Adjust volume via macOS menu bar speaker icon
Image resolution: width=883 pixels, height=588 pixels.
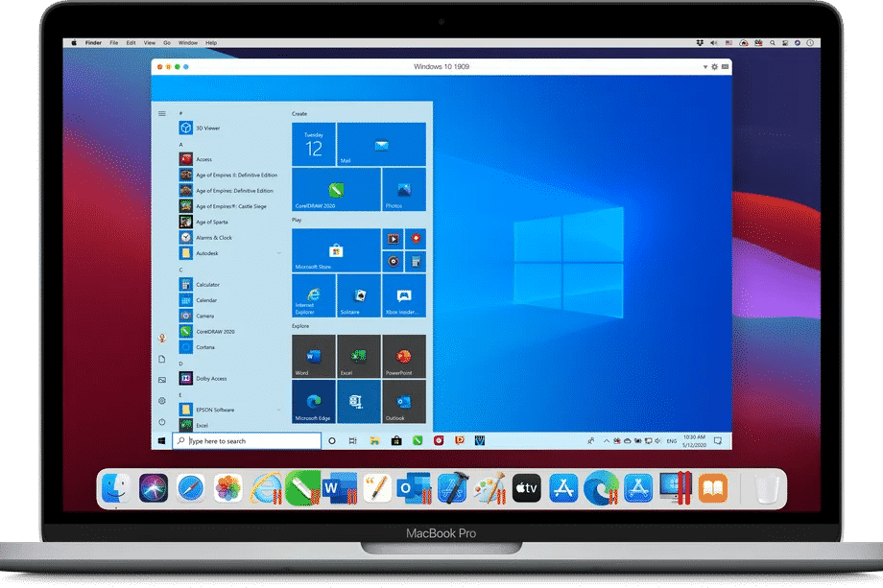tap(713, 43)
